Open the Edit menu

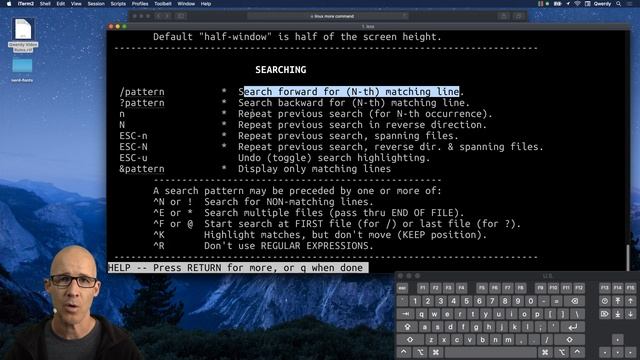tap(60, 4)
